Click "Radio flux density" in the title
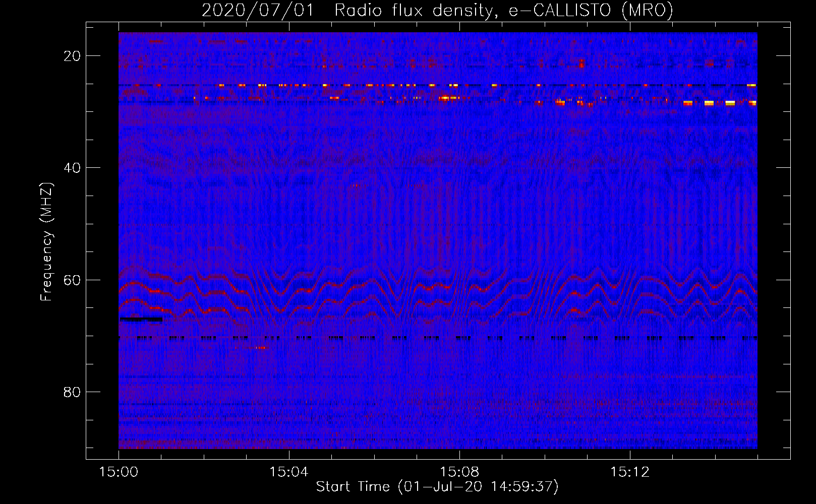Viewport: 816px width, 504px height. [x=413, y=11]
